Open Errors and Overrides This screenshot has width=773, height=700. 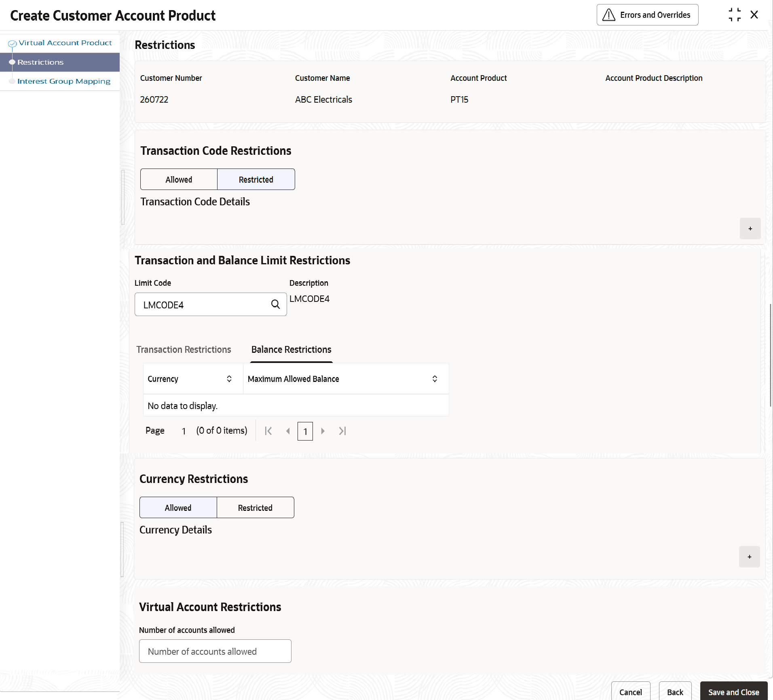tap(648, 15)
